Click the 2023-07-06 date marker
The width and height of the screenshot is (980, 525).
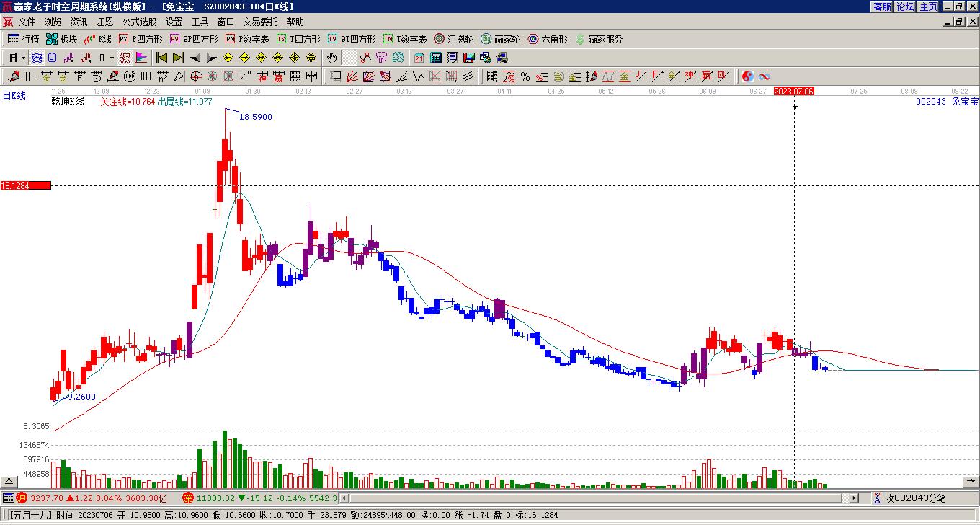[794, 91]
